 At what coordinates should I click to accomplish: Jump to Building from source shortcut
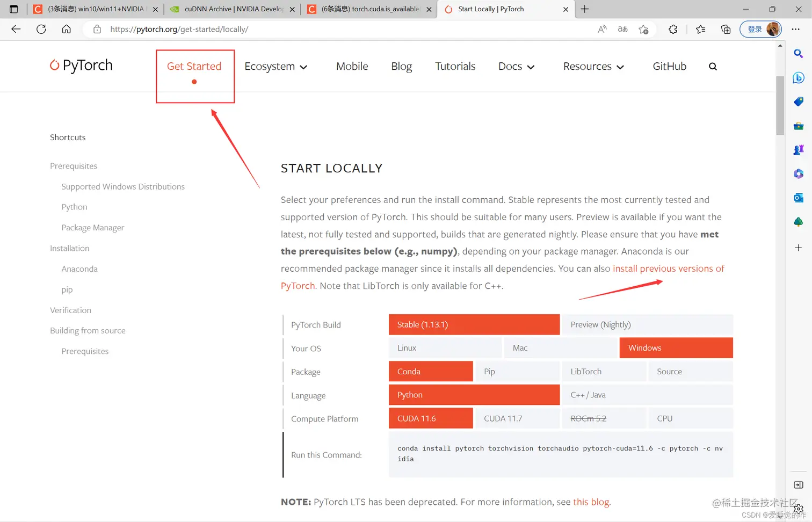[88, 330]
